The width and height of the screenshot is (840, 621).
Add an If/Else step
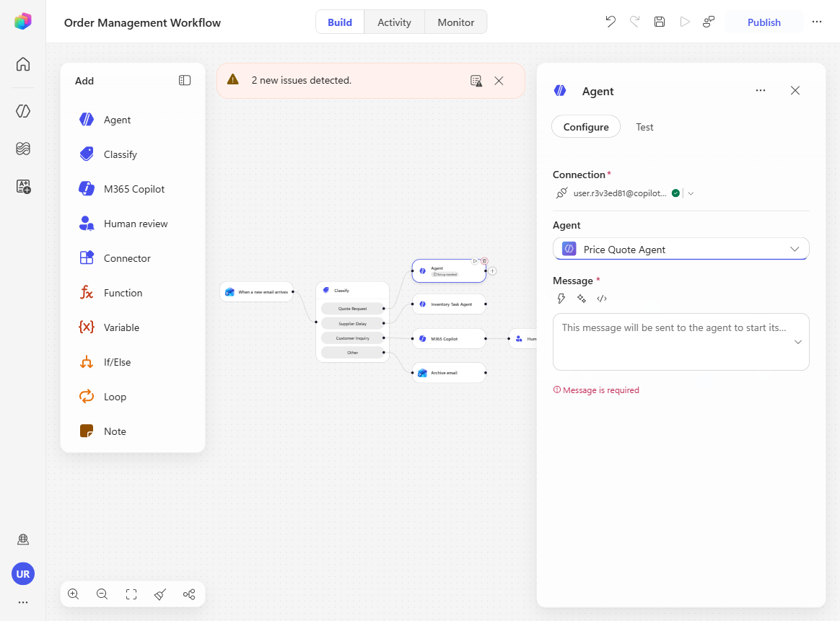[x=132, y=362]
